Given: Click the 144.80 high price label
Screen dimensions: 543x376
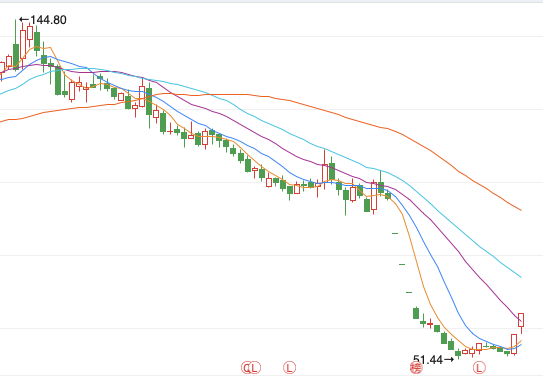Looking at the screenshot, I should pos(48,20).
